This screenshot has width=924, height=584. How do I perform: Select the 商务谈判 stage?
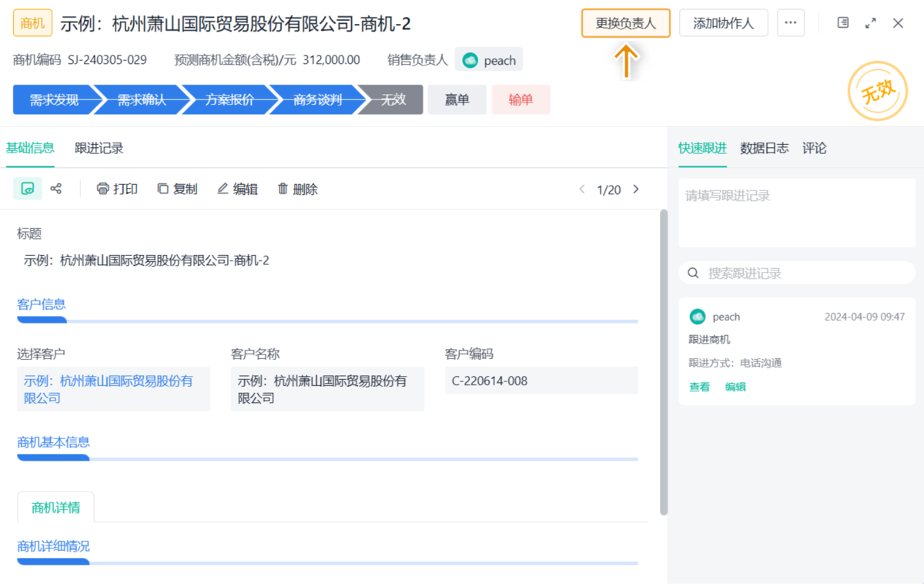pyautogui.click(x=317, y=100)
